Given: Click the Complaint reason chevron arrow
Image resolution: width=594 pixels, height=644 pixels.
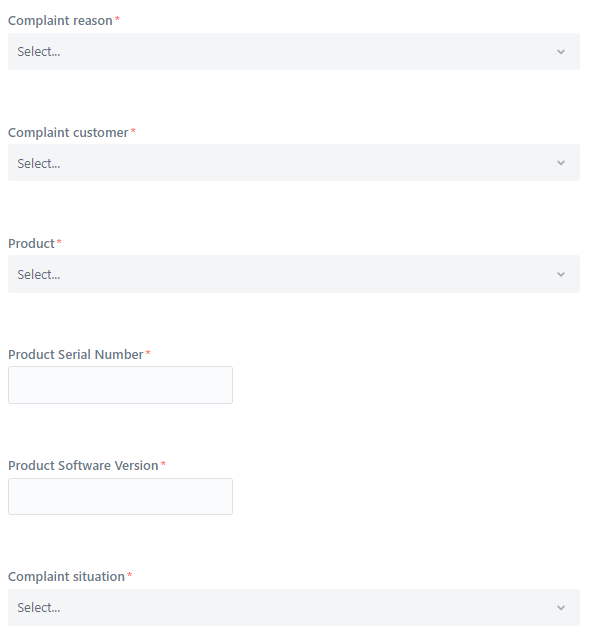Looking at the screenshot, I should (x=561, y=52).
